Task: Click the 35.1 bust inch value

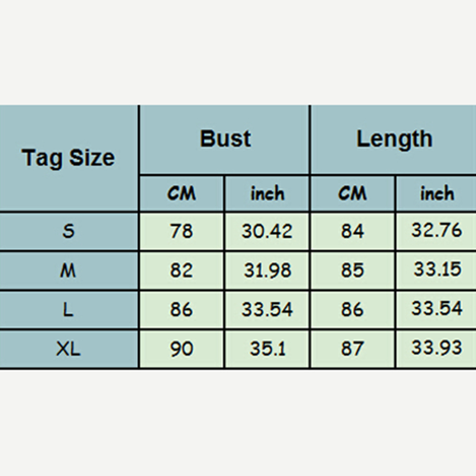Action: [267, 349]
